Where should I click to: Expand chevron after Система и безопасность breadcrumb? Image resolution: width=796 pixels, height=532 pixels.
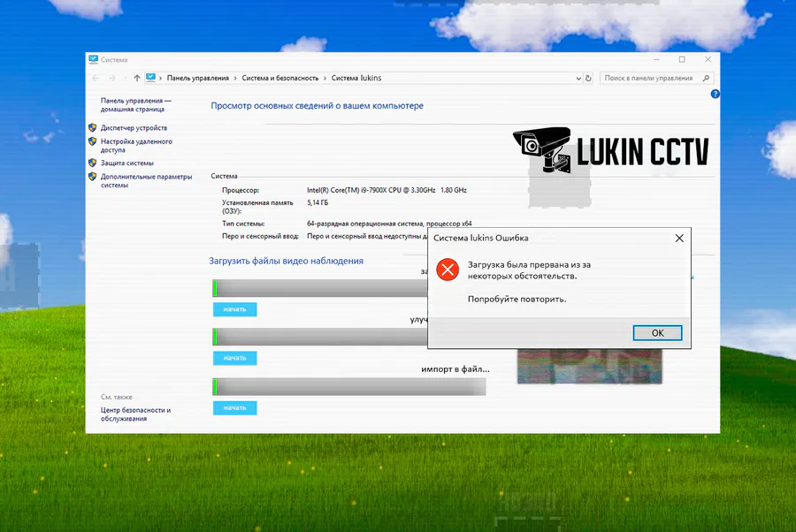pyautogui.click(x=325, y=78)
